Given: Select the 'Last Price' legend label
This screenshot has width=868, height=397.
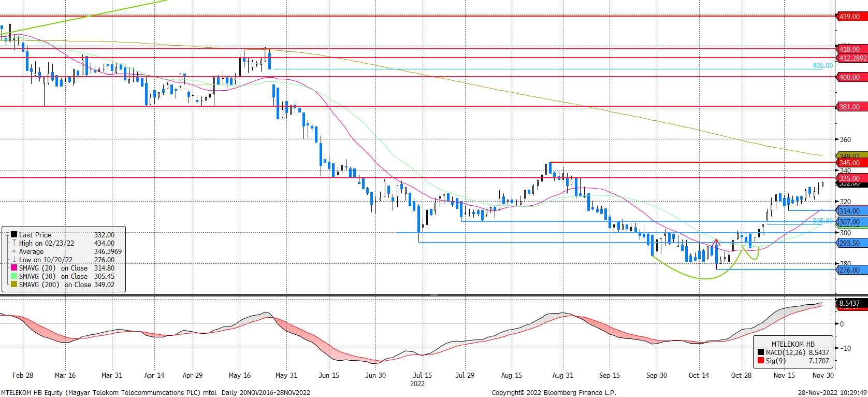Looking at the screenshot, I should click(35, 235).
